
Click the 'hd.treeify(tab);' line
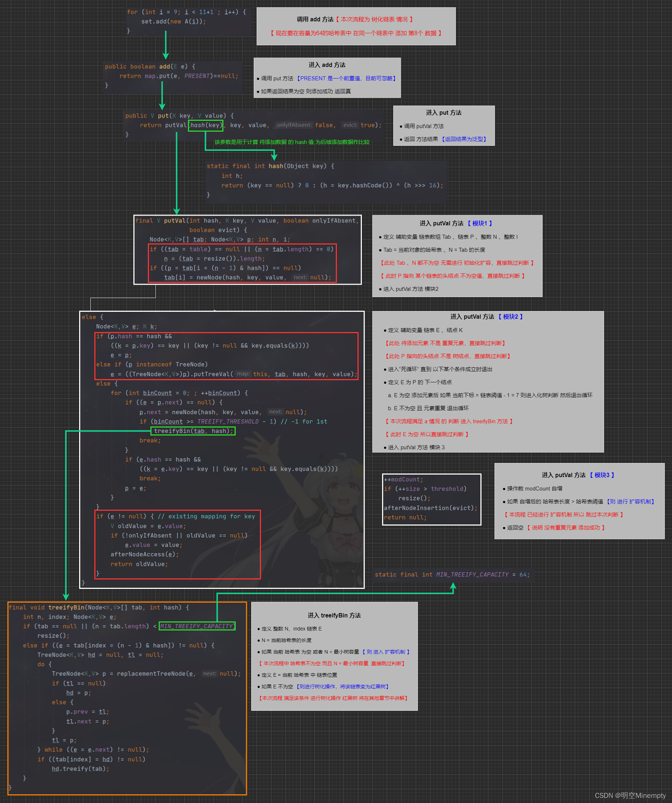pyautogui.click(x=81, y=769)
